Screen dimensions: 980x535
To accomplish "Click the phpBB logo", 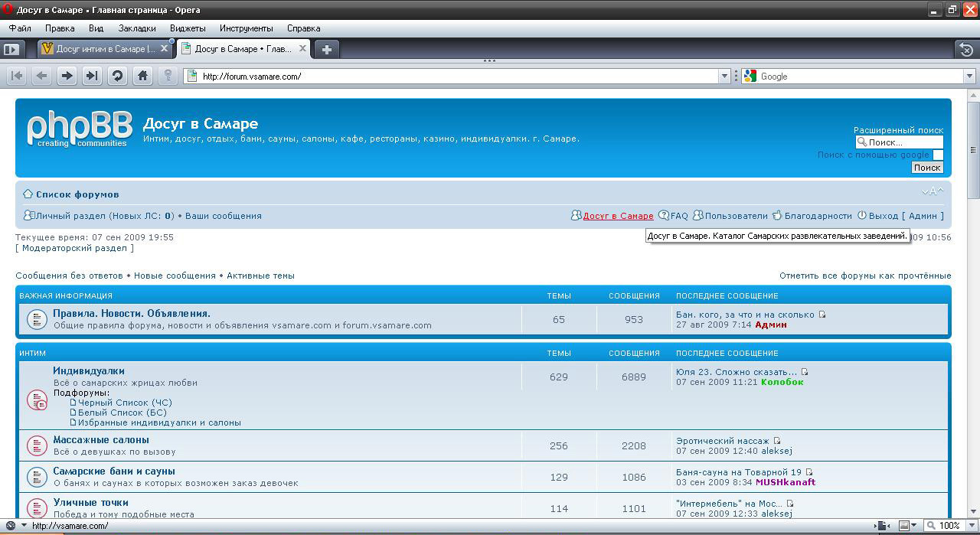I will pyautogui.click(x=78, y=129).
